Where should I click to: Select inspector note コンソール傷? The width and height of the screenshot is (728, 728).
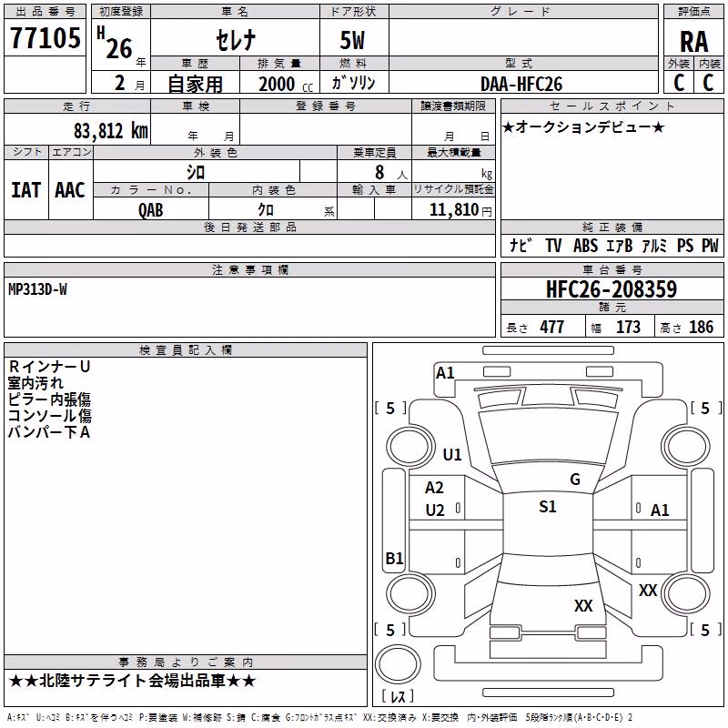50,416
